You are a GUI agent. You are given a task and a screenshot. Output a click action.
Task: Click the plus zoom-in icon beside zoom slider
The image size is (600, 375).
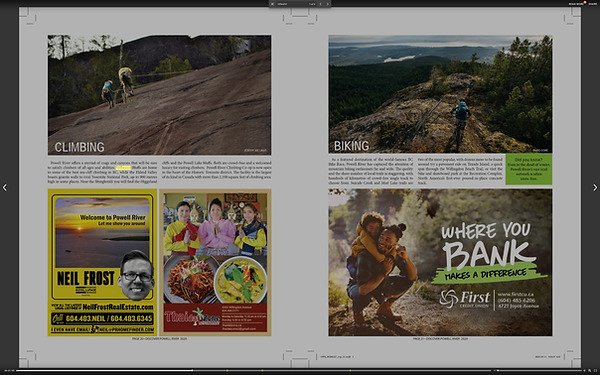(x=584, y=370)
